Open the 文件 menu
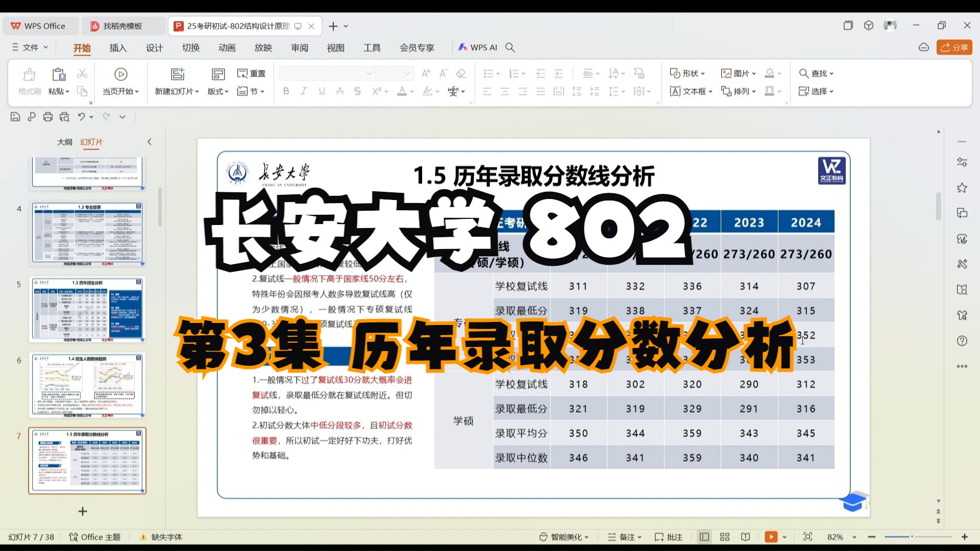Image resolution: width=980 pixels, height=551 pixels. click(30, 47)
